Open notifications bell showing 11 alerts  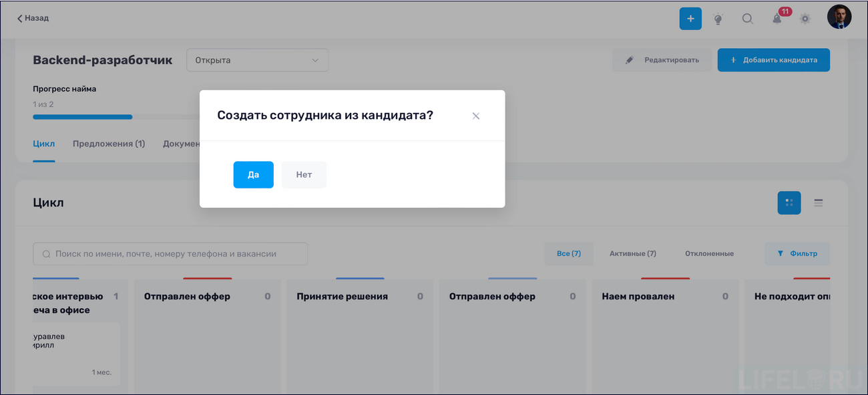(x=777, y=19)
